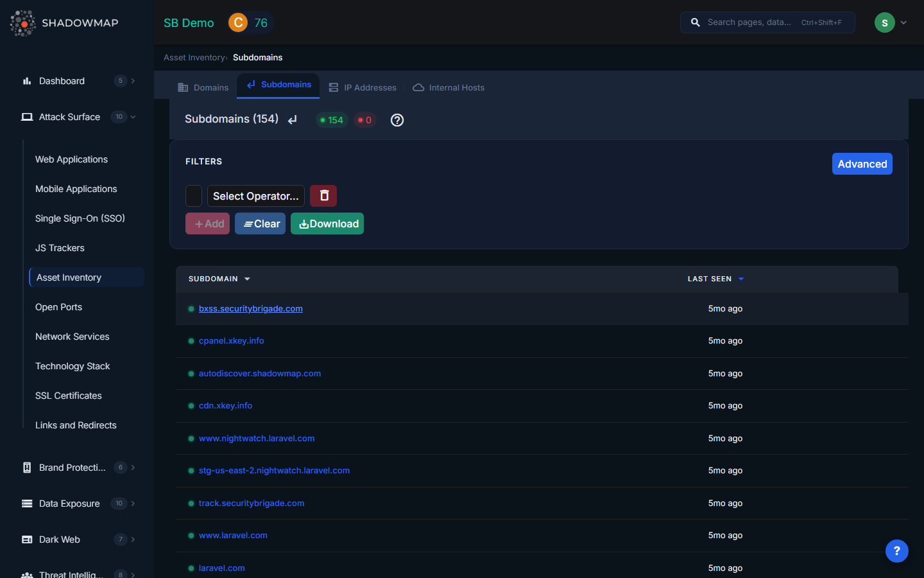Viewport: 924px width, 578px height.
Task: Open the Select Operator dropdown
Action: [x=255, y=196]
